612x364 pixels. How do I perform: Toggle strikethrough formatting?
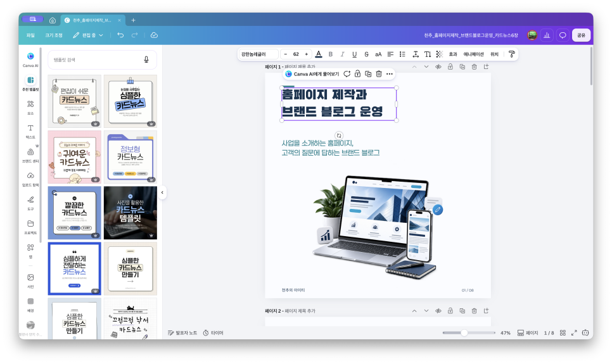click(x=366, y=54)
